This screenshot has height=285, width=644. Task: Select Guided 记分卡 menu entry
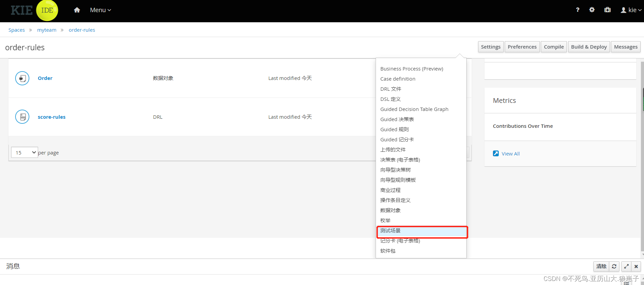click(x=421, y=140)
